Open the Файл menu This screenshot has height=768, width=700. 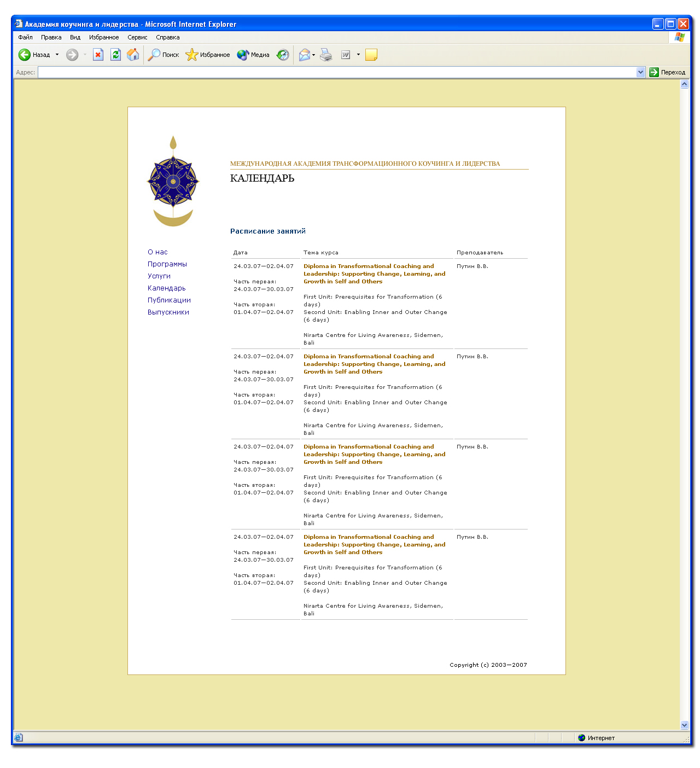(25, 37)
